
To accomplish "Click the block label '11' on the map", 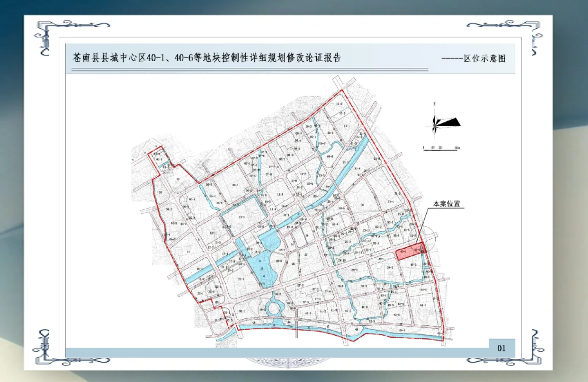I will 189,252.
